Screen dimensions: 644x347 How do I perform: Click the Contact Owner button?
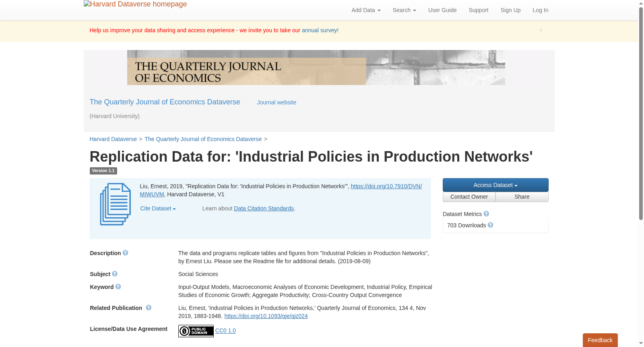coord(469,197)
